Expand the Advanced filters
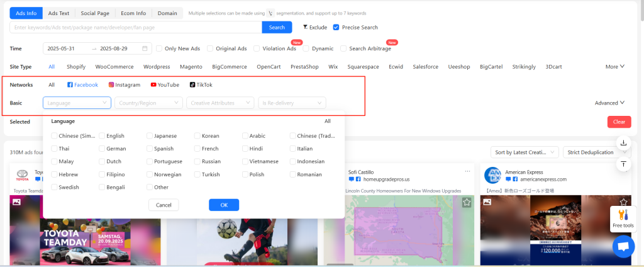 (609, 103)
